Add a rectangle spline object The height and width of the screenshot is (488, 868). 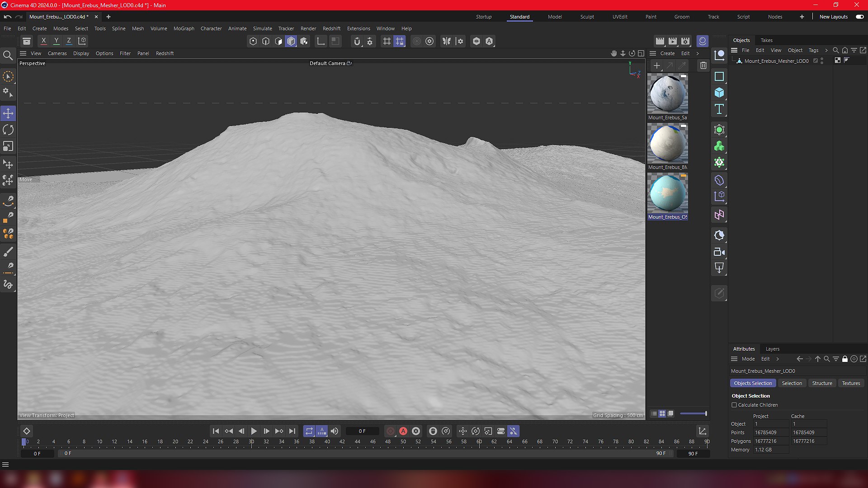click(719, 76)
